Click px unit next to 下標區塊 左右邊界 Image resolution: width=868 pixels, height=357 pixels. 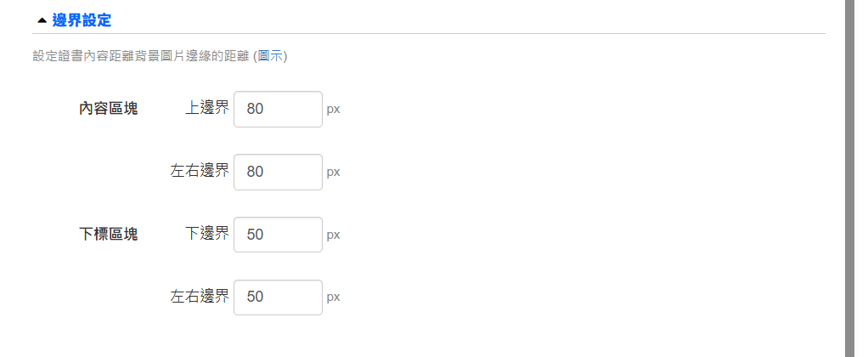tap(333, 298)
